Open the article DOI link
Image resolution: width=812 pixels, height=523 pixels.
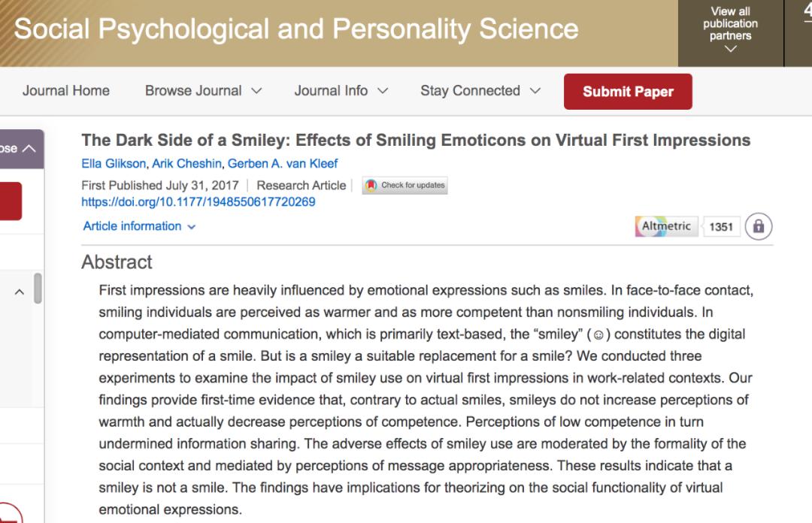pos(198,202)
